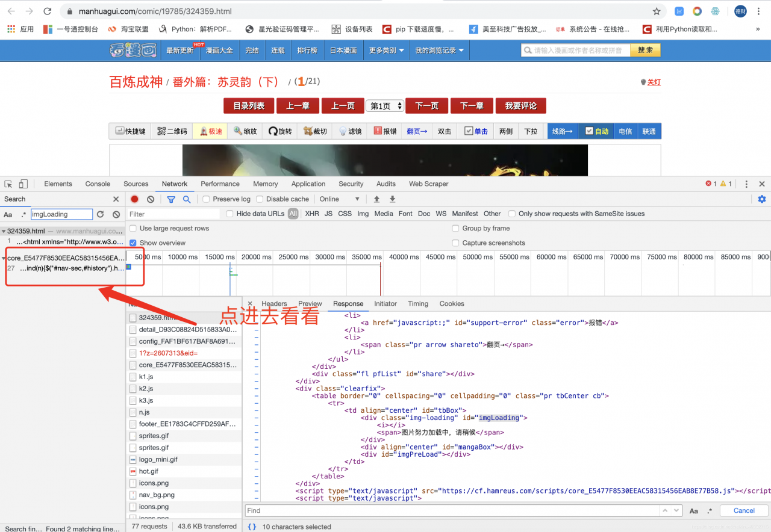Click the 快捷键 shortcut tool on the reader toolbar
This screenshot has height=532, width=771.
coord(131,131)
